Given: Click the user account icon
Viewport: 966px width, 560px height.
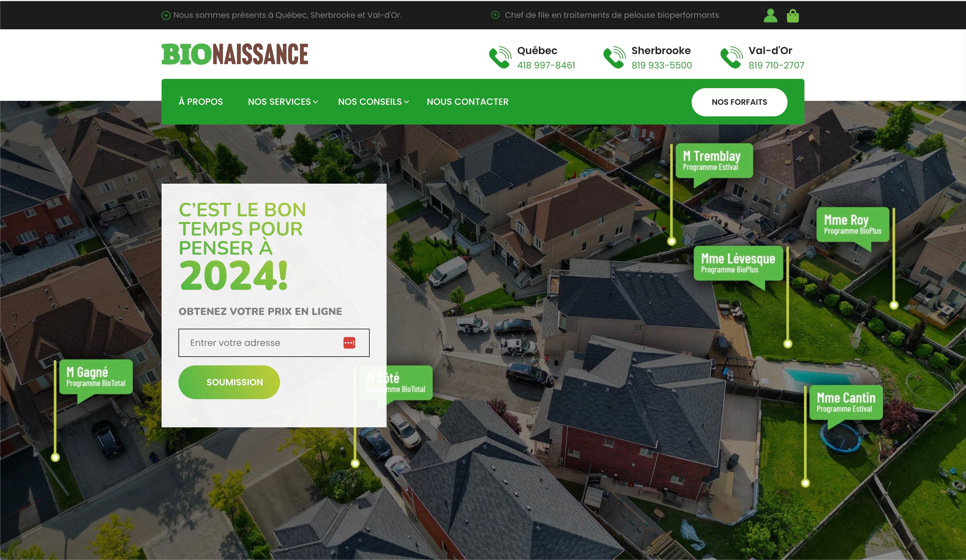Looking at the screenshot, I should (x=770, y=16).
